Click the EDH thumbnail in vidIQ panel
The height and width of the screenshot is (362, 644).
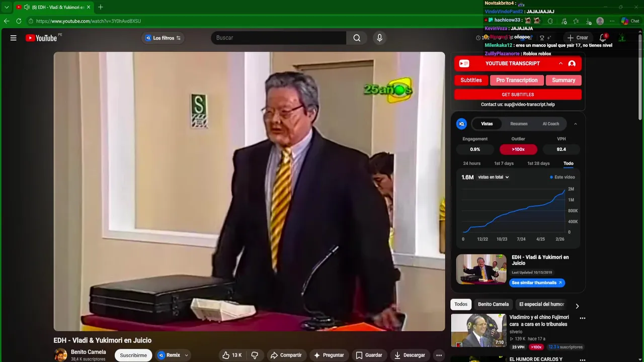pos(481,269)
